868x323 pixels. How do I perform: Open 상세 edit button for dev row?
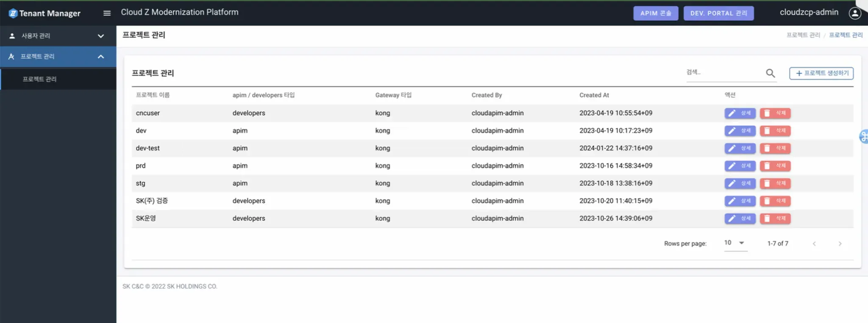pos(740,131)
